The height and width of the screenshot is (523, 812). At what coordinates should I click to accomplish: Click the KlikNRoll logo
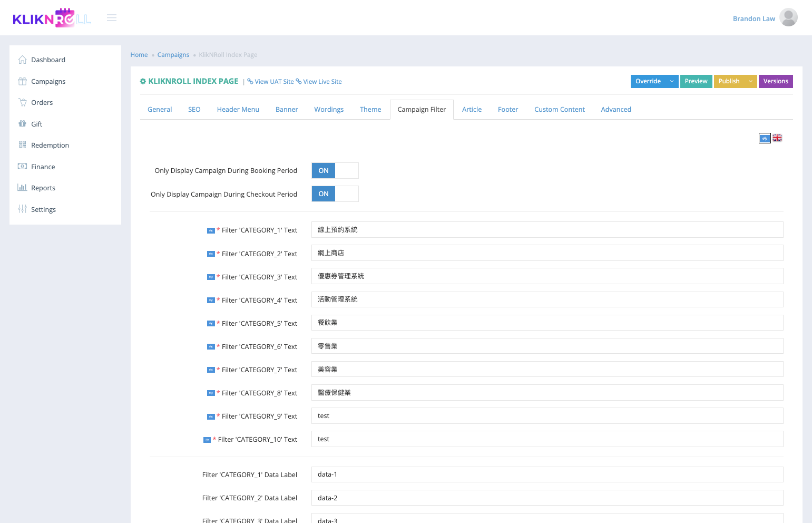click(52, 18)
